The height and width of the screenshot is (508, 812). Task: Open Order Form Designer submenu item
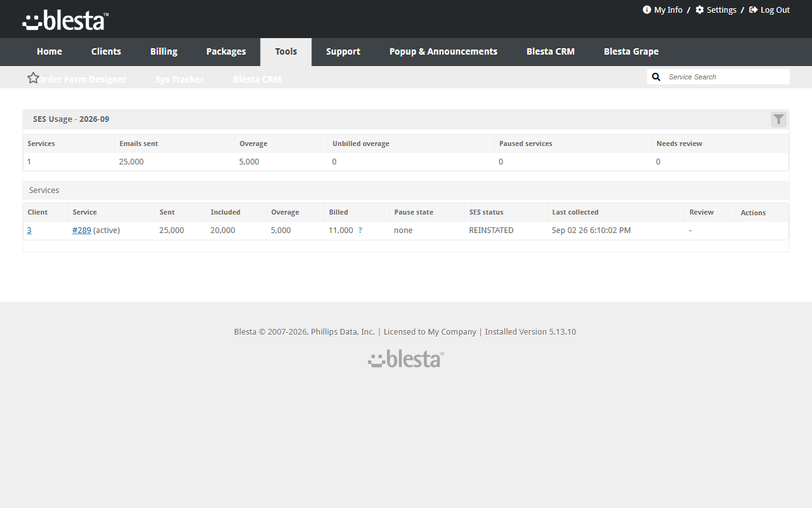click(81, 79)
